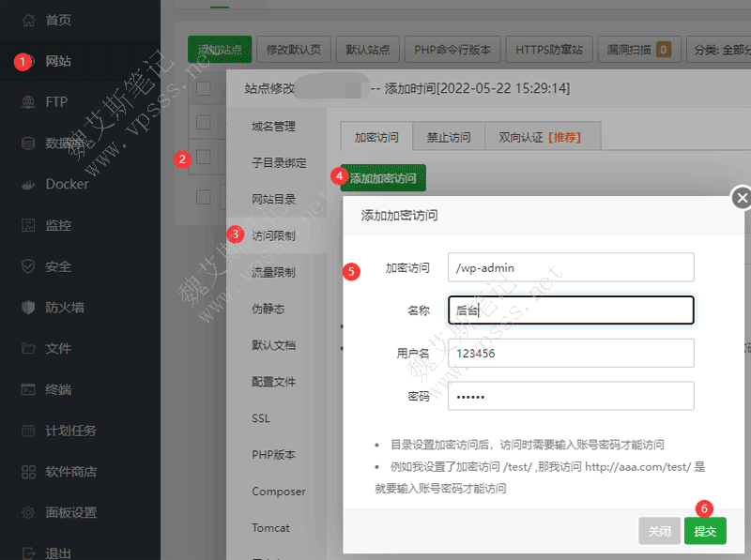
Task: Open the 分类:全部 category filter dropdown
Action: 724,50
